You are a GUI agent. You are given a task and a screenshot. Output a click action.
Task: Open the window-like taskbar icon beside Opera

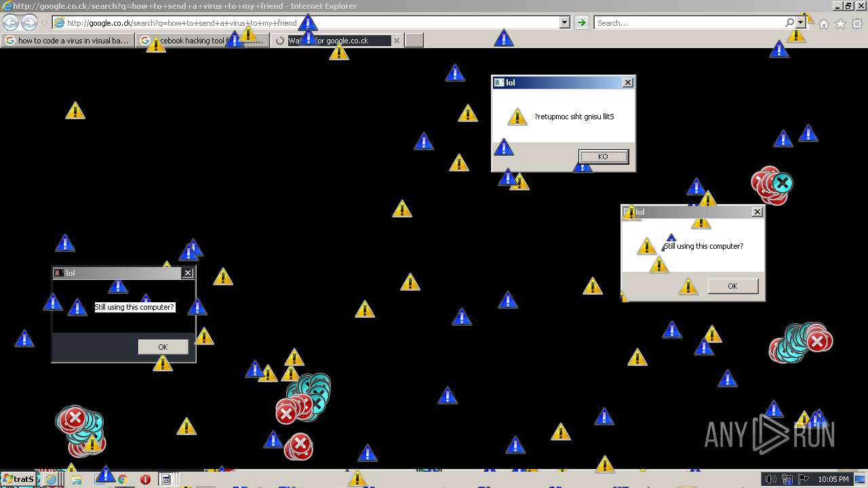[166, 479]
